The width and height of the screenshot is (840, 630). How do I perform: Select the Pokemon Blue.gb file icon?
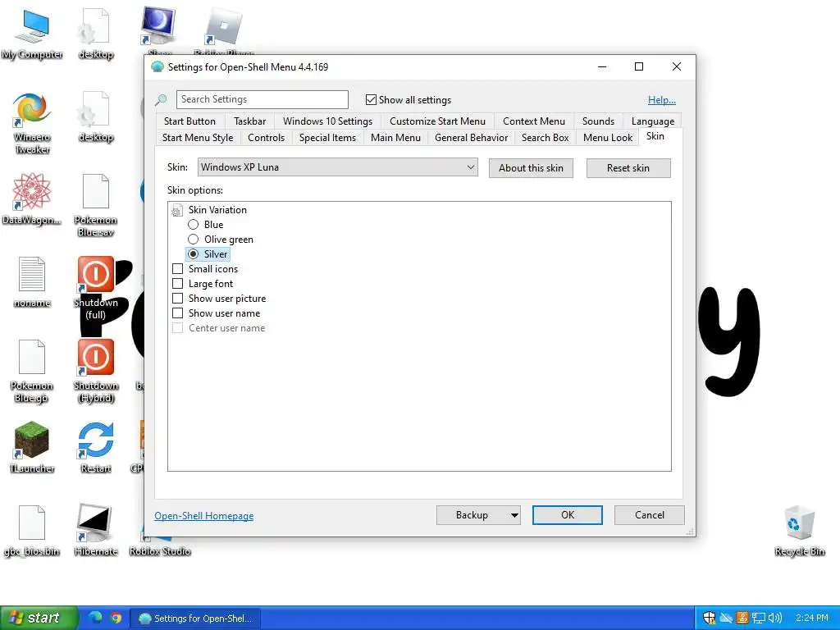click(x=32, y=371)
